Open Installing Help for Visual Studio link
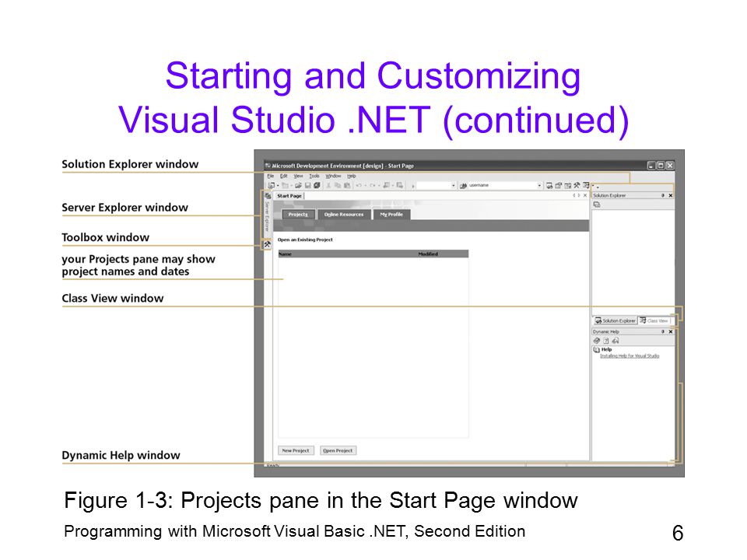Screen dimensions: 747x560 [x=630, y=355]
